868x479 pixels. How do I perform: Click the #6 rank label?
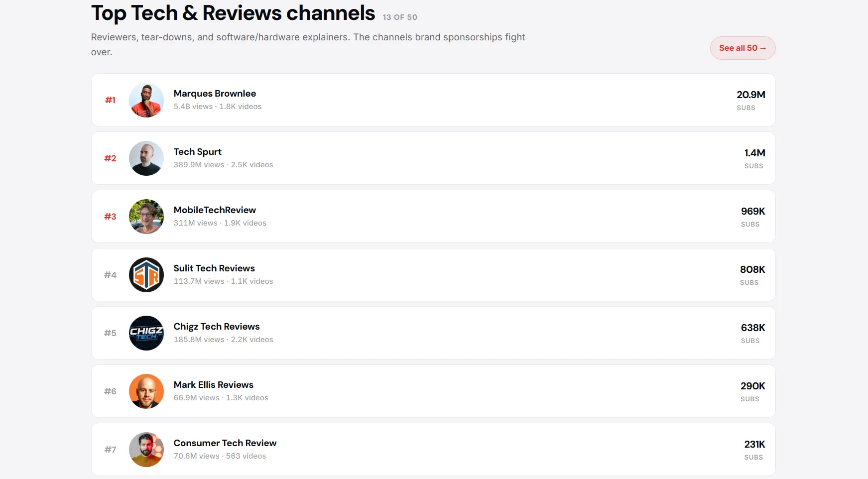coord(110,391)
